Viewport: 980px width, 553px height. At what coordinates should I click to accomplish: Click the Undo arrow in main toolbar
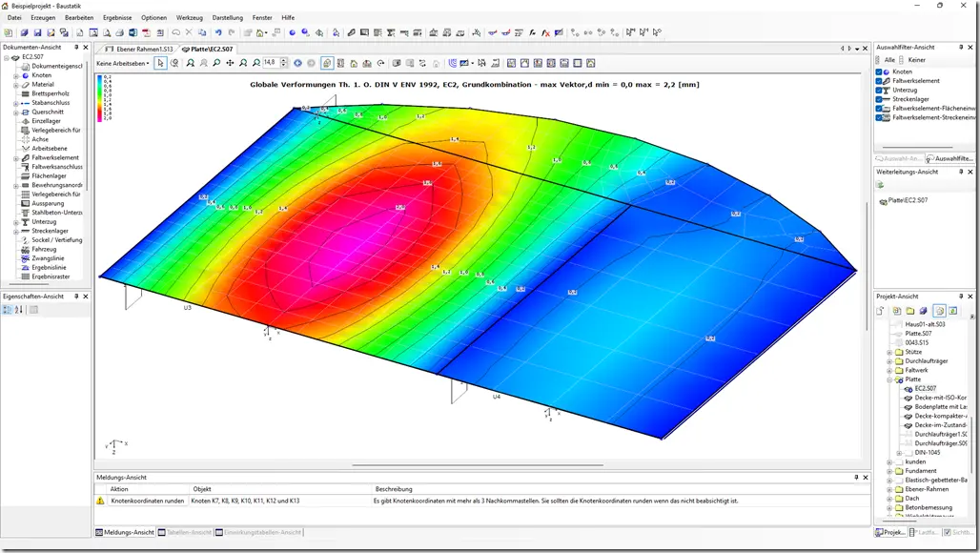[x=218, y=32]
